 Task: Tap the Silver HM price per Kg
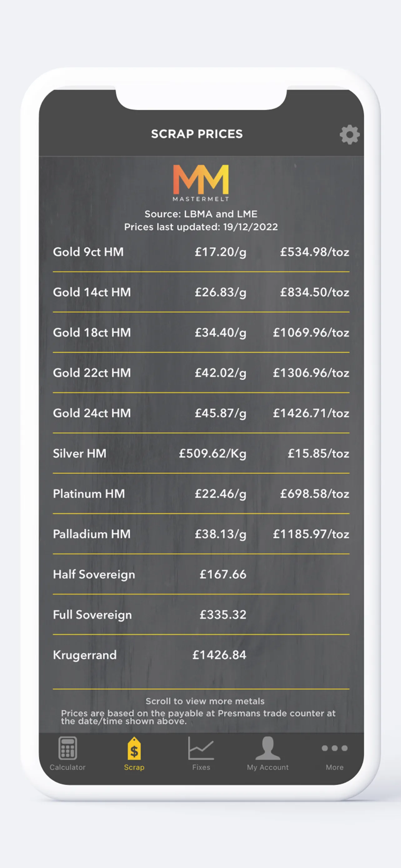(212, 454)
